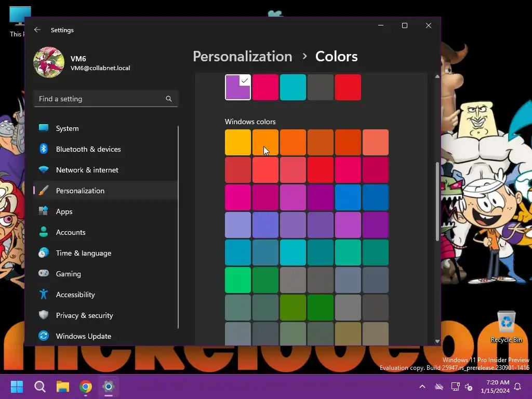Click the network tray icon
Image resolution: width=532 pixels, height=399 pixels.
click(x=455, y=387)
